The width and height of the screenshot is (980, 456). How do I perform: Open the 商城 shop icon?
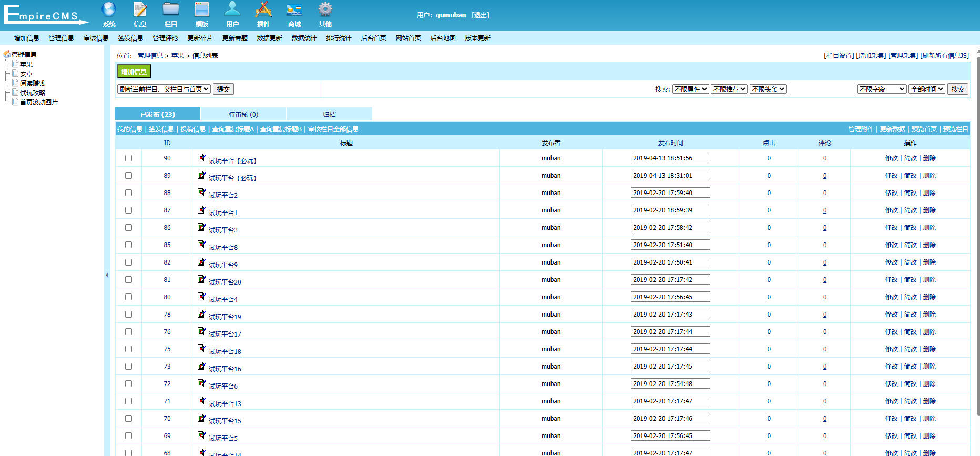(294, 9)
